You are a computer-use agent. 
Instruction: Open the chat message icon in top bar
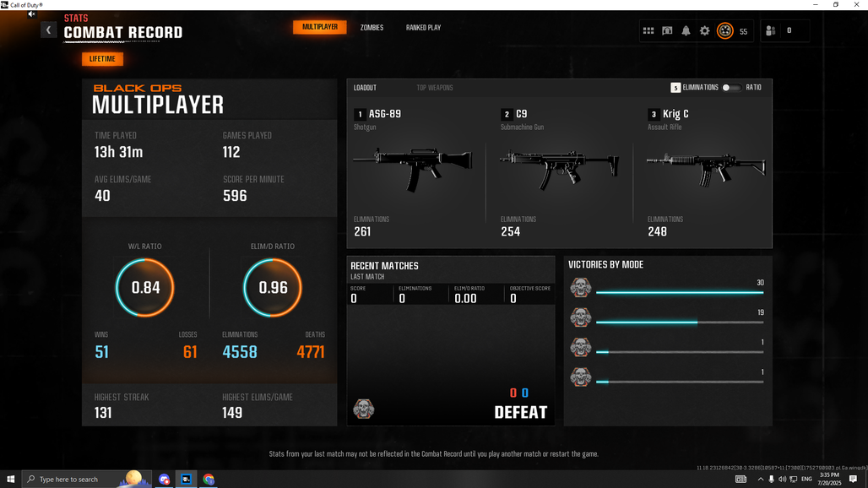(667, 31)
